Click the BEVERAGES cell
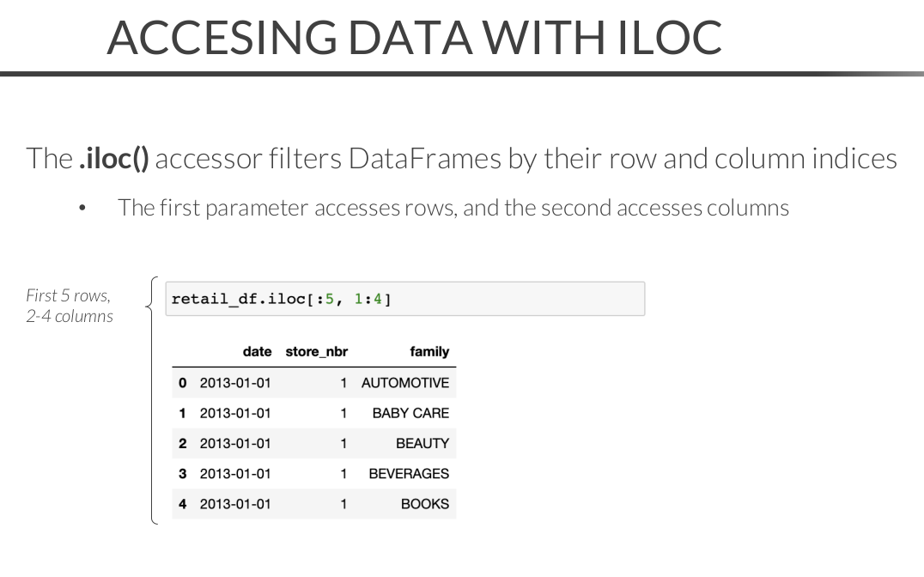 tap(408, 473)
